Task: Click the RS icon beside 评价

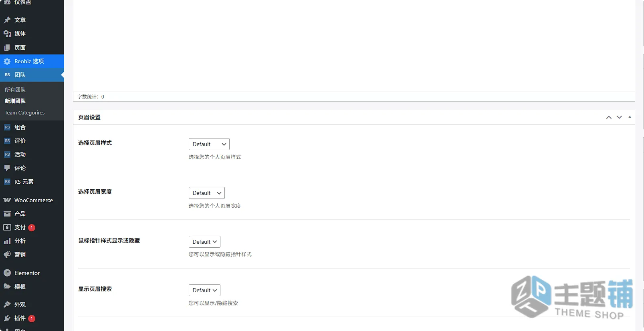Action: click(7, 141)
